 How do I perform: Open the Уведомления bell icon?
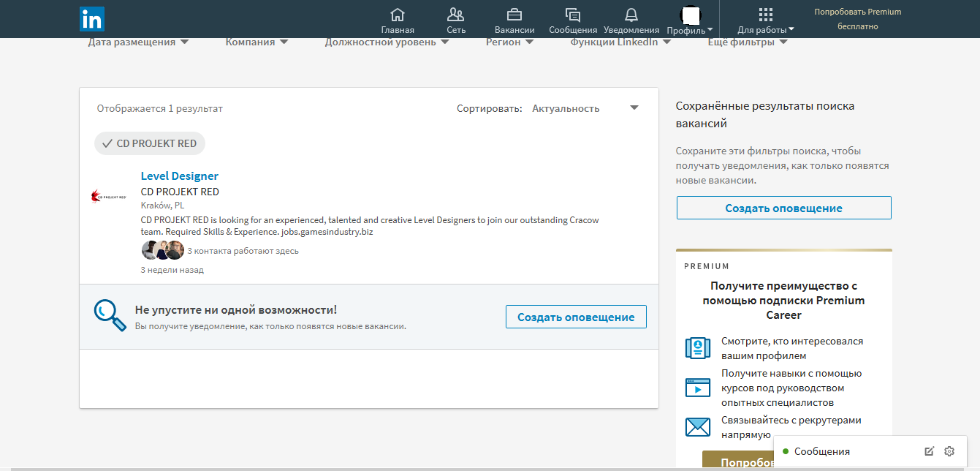(x=631, y=15)
